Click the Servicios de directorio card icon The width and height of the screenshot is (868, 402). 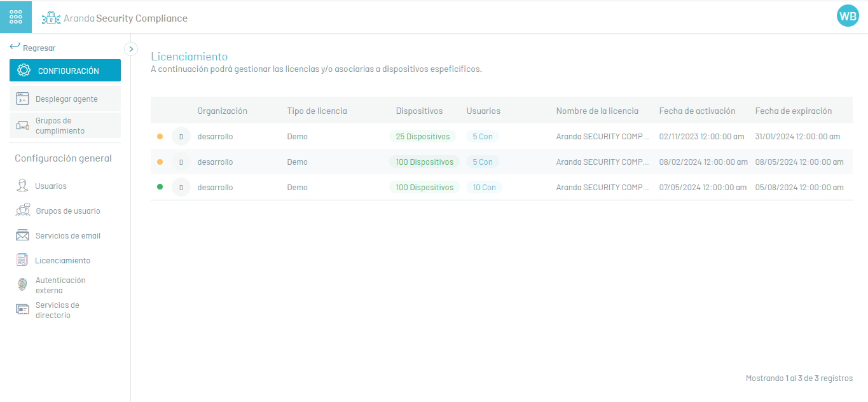[x=22, y=310]
